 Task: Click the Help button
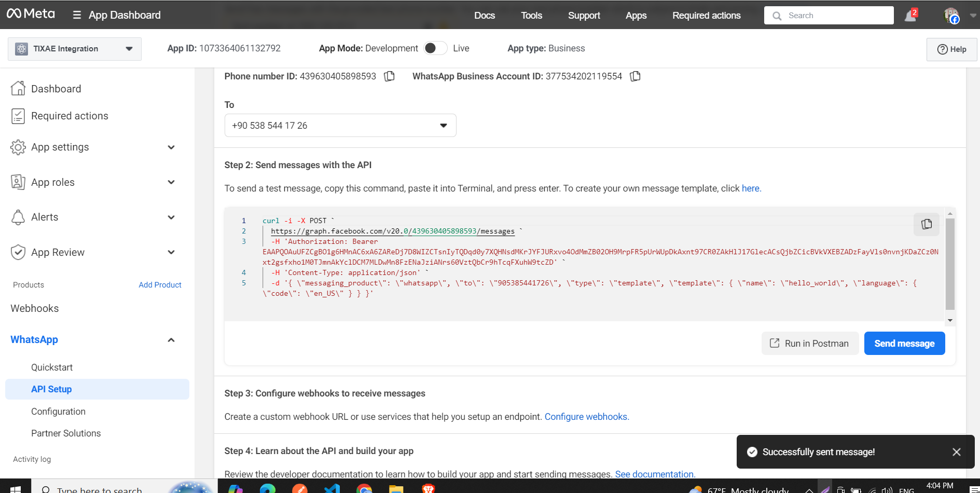(x=951, y=49)
